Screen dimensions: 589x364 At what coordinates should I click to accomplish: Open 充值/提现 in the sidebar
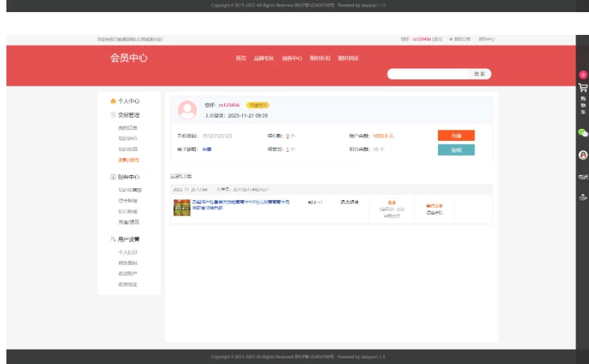[x=128, y=222]
